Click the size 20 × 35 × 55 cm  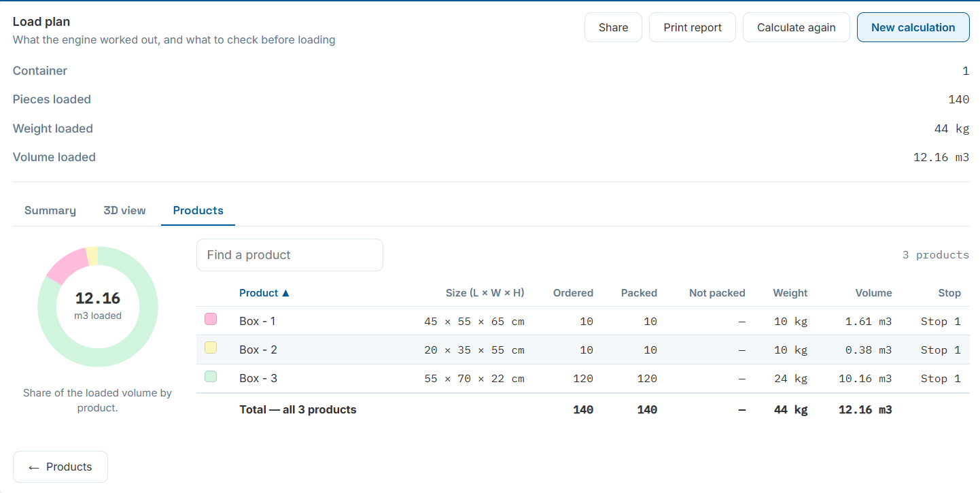click(x=474, y=350)
